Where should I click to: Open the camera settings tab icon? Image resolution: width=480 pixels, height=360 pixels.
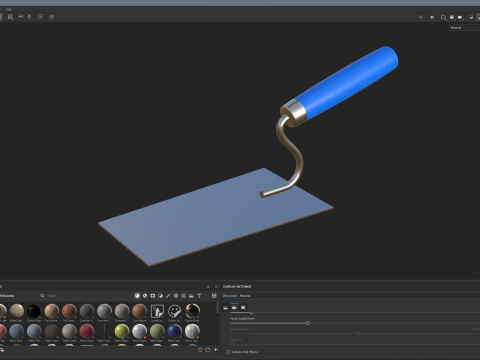click(x=234, y=308)
